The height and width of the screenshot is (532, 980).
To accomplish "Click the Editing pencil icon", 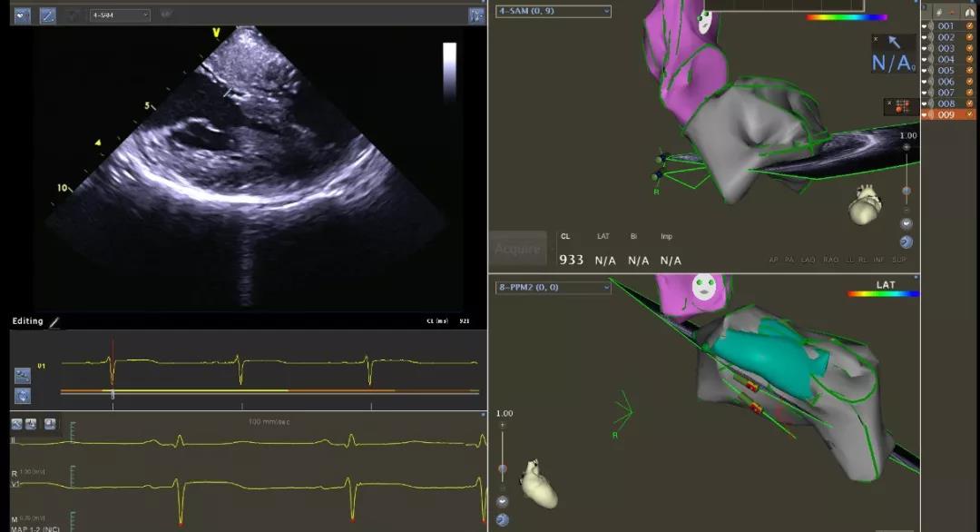I will (54, 322).
